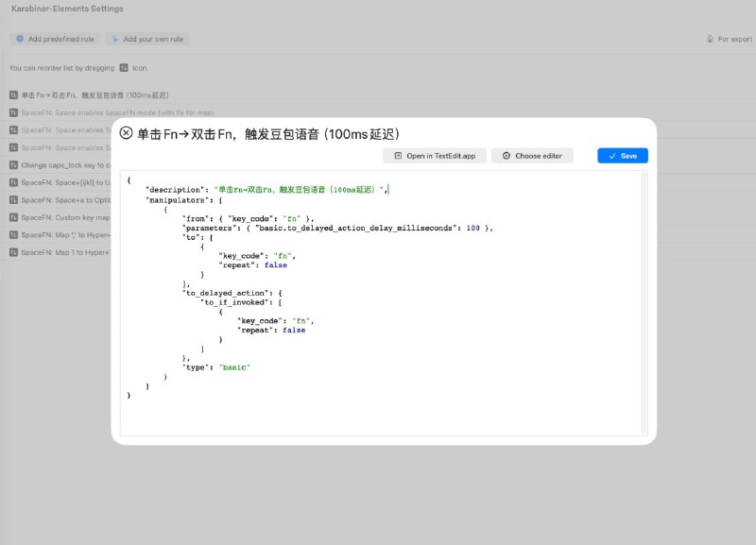Viewport: 756px width, 545px height.
Task: Select the SpaceFN: Space+a to Option rule
Action: [65, 199]
